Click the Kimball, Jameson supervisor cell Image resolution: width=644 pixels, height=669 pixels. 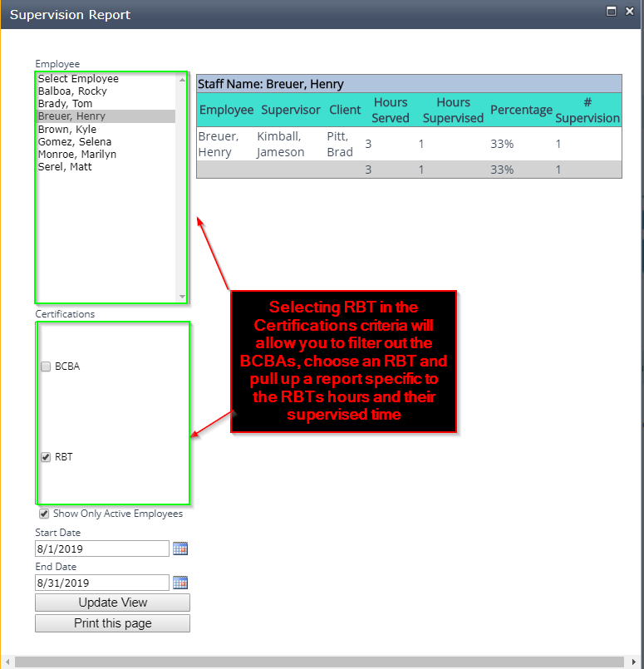point(281,145)
